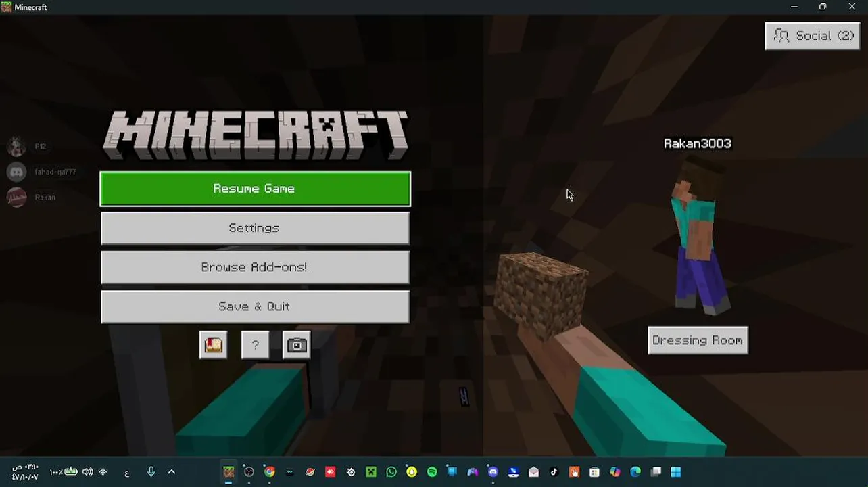This screenshot has width=868, height=487.
Task: Click the Resume Game button
Action: pos(255,189)
